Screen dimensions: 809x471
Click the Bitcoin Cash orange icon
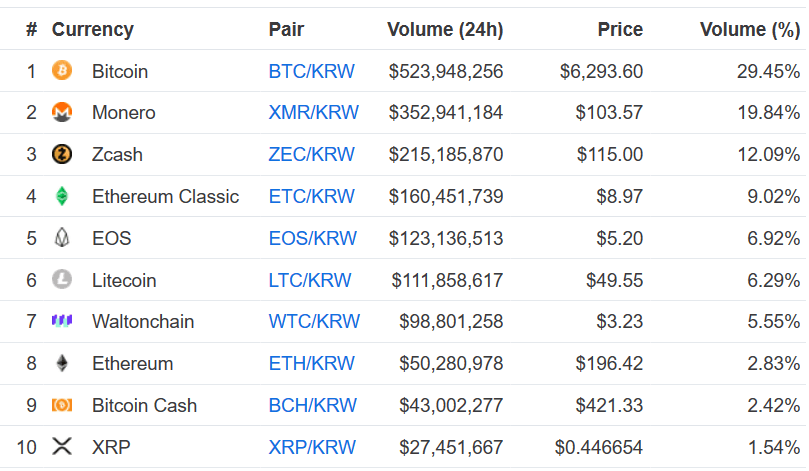pos(62,405)
